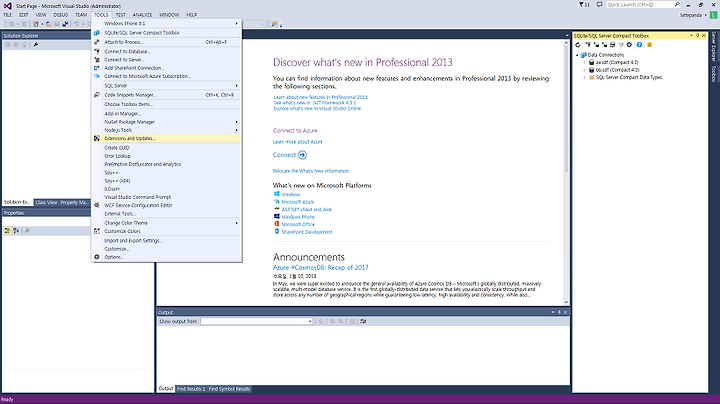Choose Connect to Database menu item
Screen dimensions: 720x404
pyautogui.click(x=167, y=51)
